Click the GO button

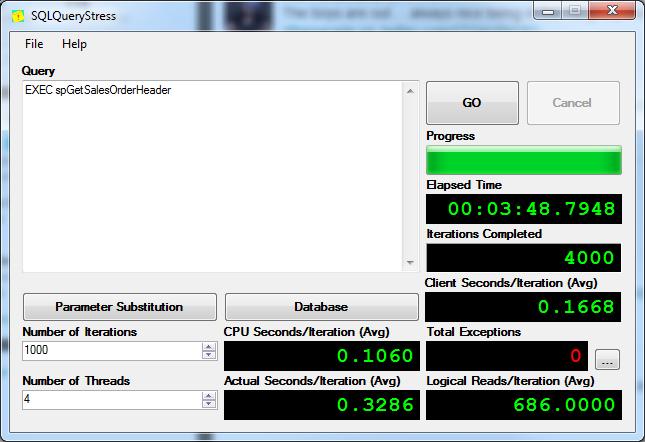[472, 103]
